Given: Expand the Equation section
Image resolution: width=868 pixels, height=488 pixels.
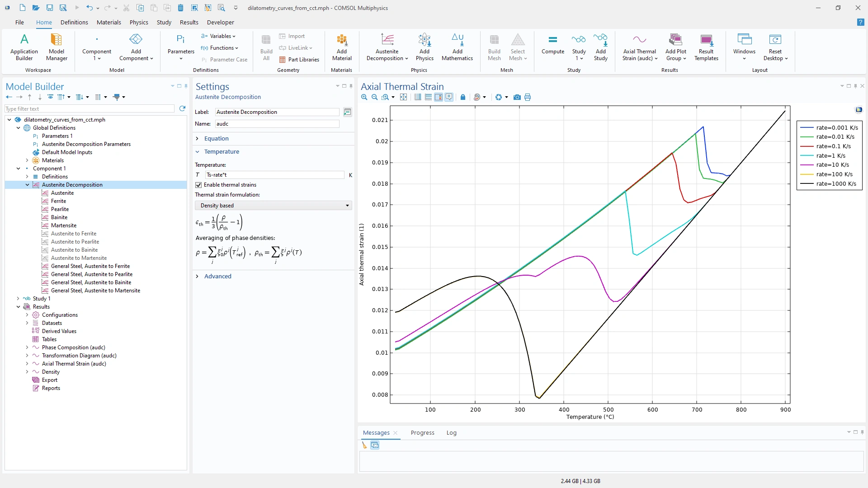Looking at the screenshot, I should [x=216, y=139].
